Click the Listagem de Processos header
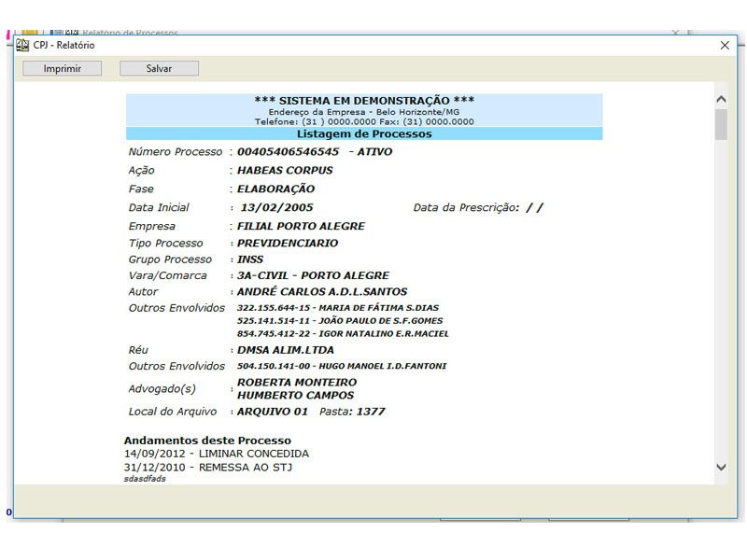Screen dimensions: 747x560 (364, 133)
